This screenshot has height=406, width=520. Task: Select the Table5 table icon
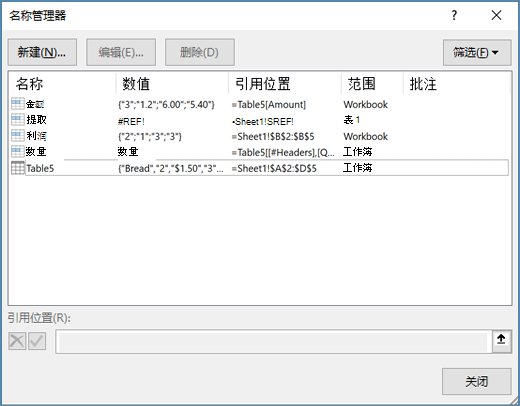(17, 168)
